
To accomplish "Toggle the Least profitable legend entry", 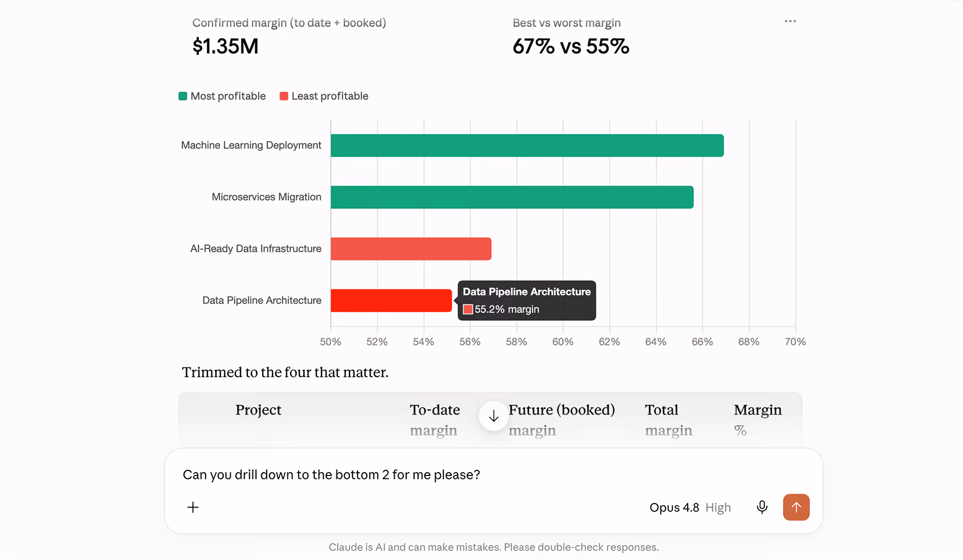I will pyautogui.click(x=324, y=96).
